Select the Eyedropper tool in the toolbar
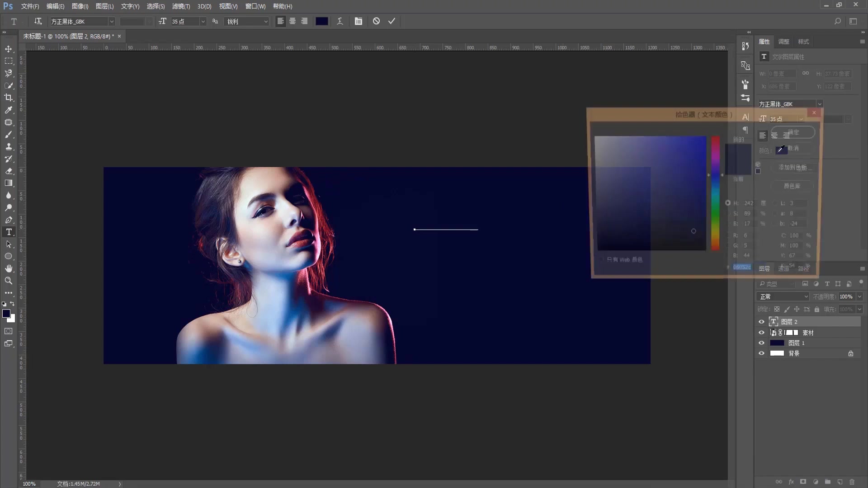This screenshot has width=868, height=488. (x=9, y=110)
